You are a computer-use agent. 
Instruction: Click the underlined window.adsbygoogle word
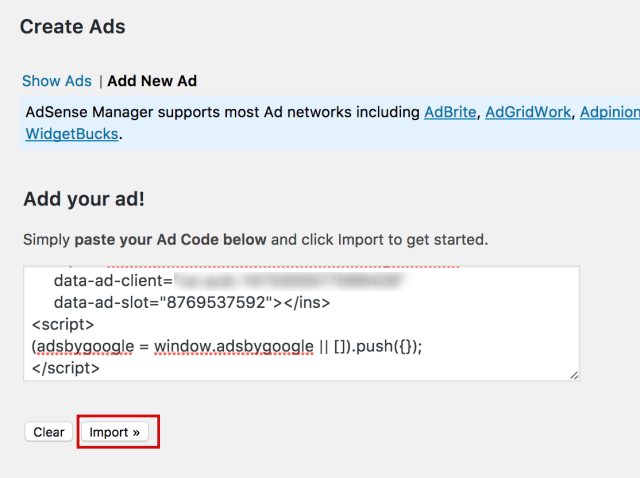coord(234,347)
